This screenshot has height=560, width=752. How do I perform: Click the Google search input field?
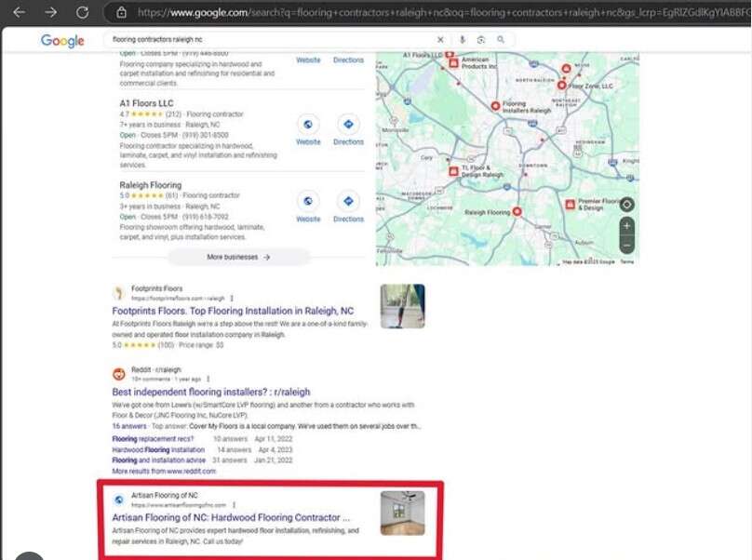(270, 40)
